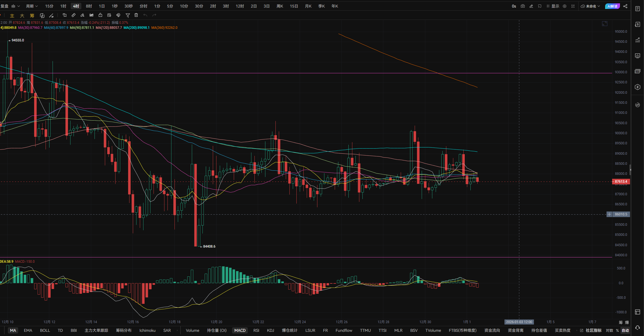Select the RSI indicator tab
Image resolution: width=644 pixels, height=336 pixels.
256,330
